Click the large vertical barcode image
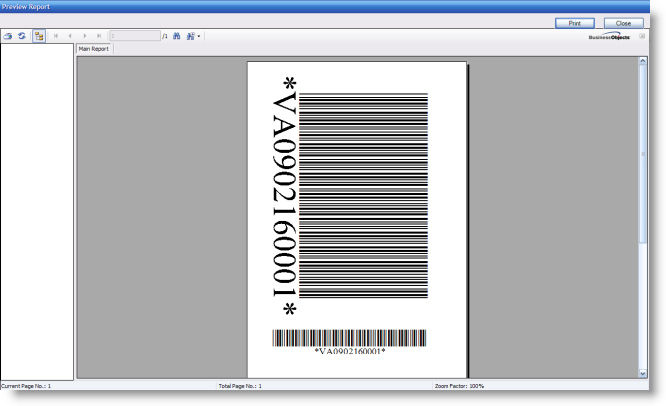 [x=363, y=195]
